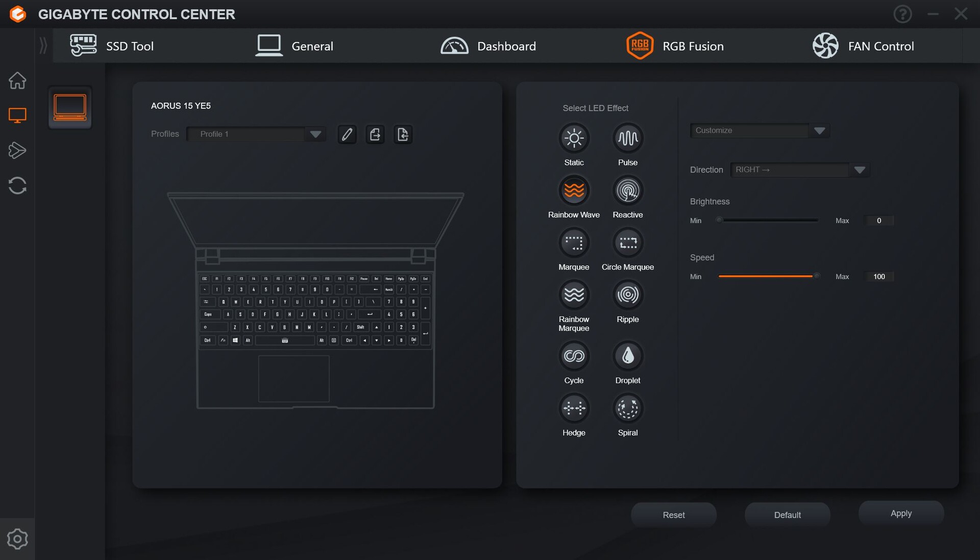Screen dimensions: 980x560
Task: Click the spacebar key on keyboard diagram
Action: coord(285,340)
